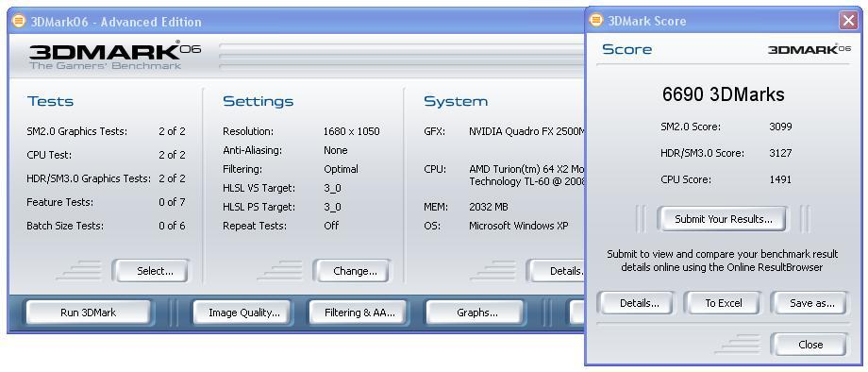Click Anti-Aliasing value None

pyautogui.click(x=336, y=150)
